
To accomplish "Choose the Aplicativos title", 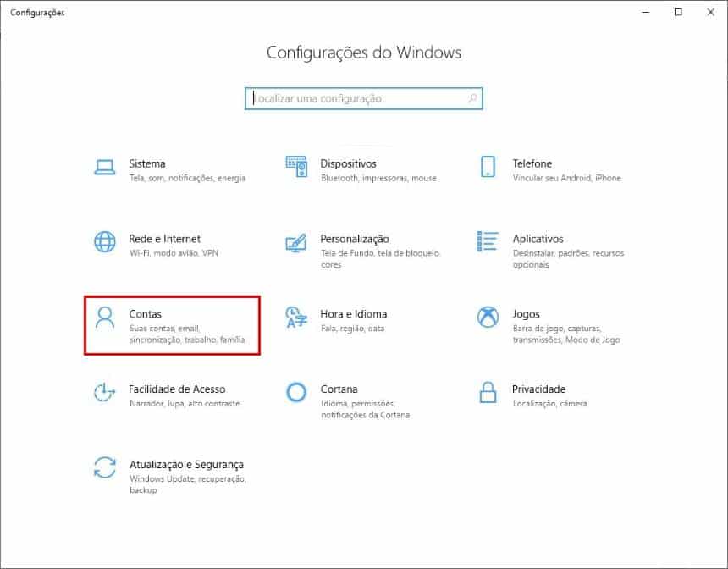I will (538, 239).
